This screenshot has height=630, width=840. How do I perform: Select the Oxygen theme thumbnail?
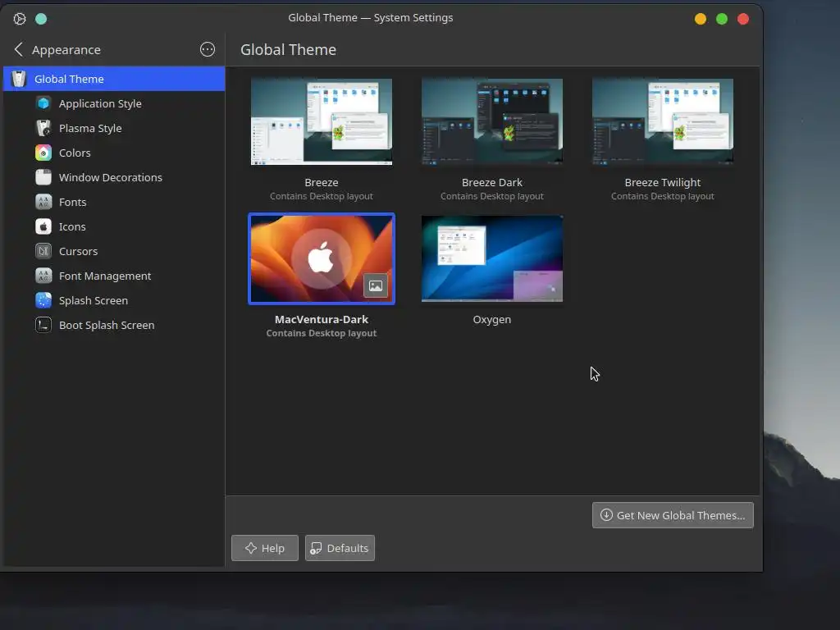(492, 258)
